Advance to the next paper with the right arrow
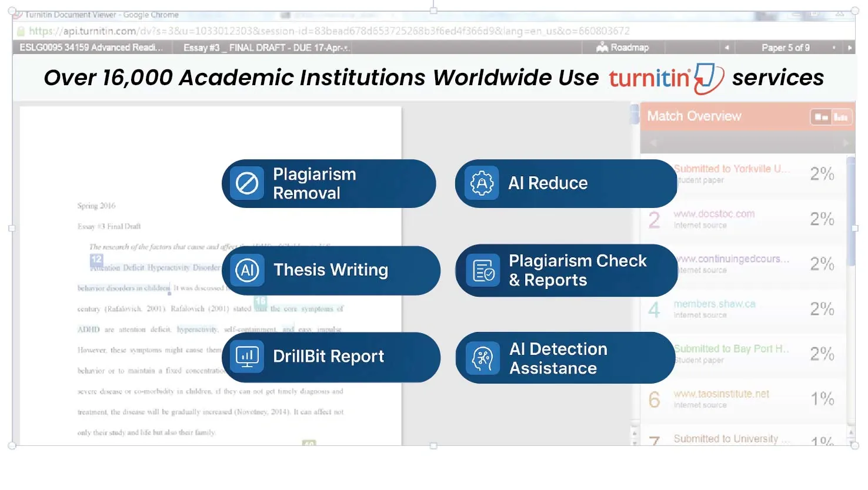Image resolution: width=868 pixels, height=490 pixels. tap(850, 47)
